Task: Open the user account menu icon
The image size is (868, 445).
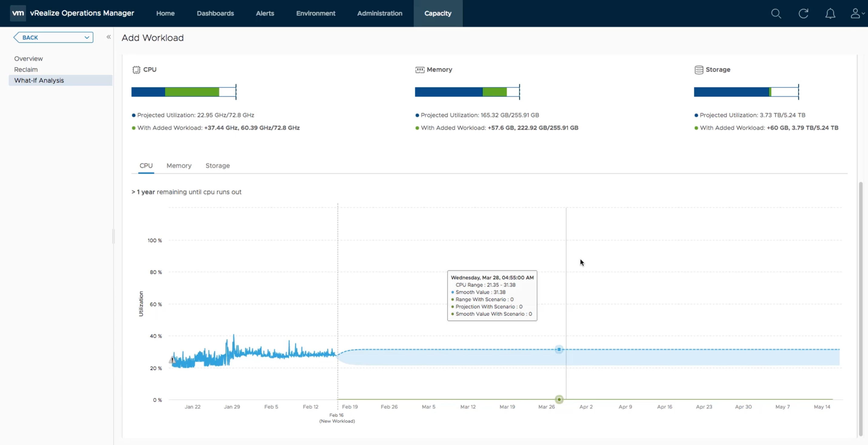Action: tap(857, 13)
